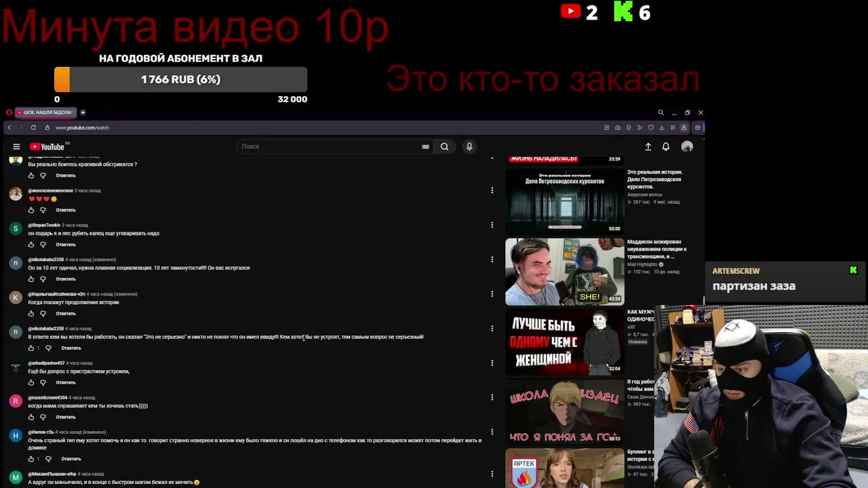Open three-dot menu on МихаилПышкин comment
This screenshot has width=868, height=488.
point(492,474)
